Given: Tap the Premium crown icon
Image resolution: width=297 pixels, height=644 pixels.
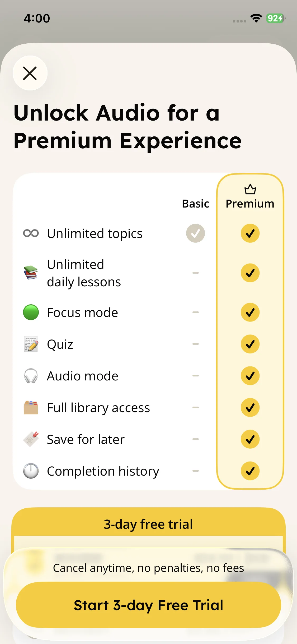Looking at the screenshot, I should (x=250, y=189).
